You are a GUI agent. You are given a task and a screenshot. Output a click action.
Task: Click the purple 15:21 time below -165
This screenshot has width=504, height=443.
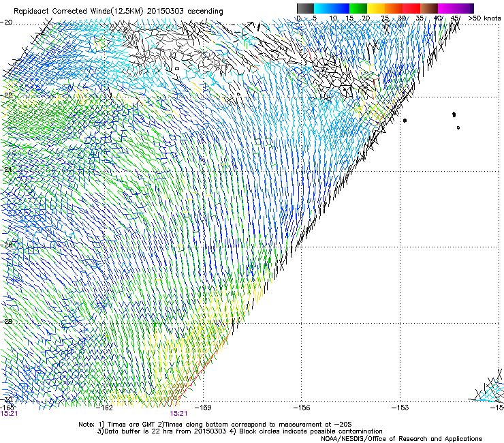[x=9, y=414]
